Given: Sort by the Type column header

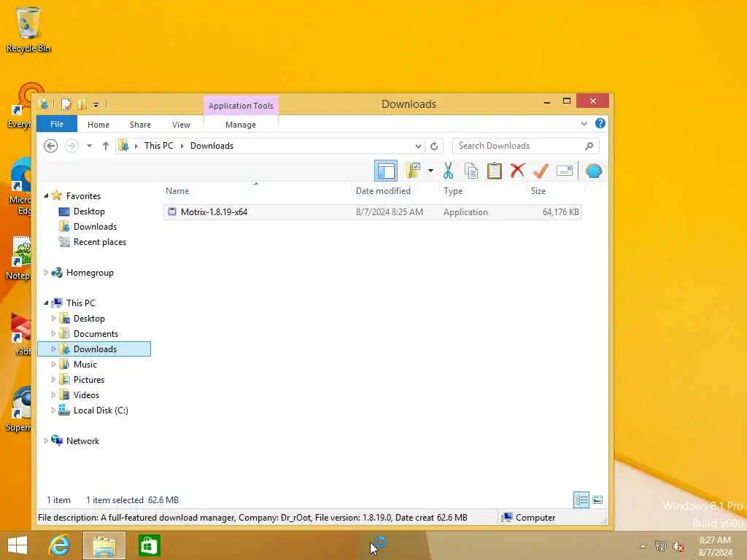Looking at the screenshot, I should pyautogui.click(x=453, y=191).
